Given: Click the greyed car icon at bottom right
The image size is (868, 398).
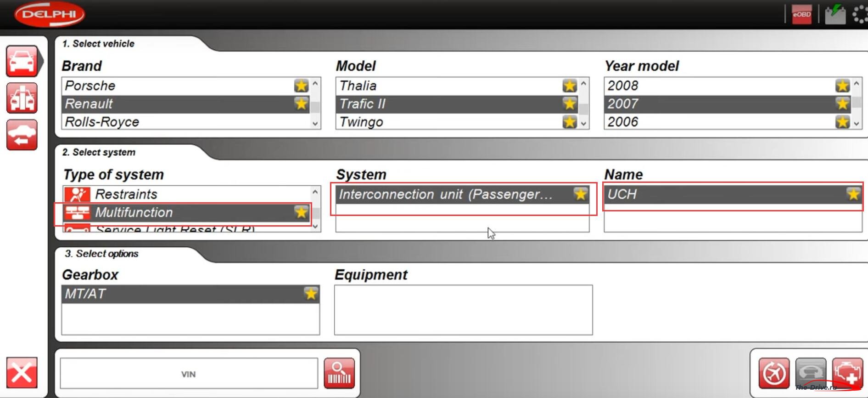Looking at the screenshot, I should [x=811, y=373].
